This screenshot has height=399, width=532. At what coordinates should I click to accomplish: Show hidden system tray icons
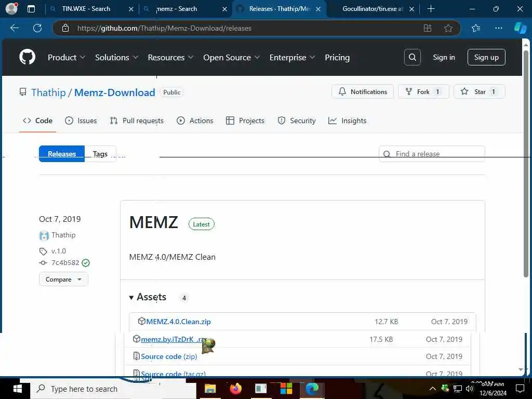click(x=433, y=389)
